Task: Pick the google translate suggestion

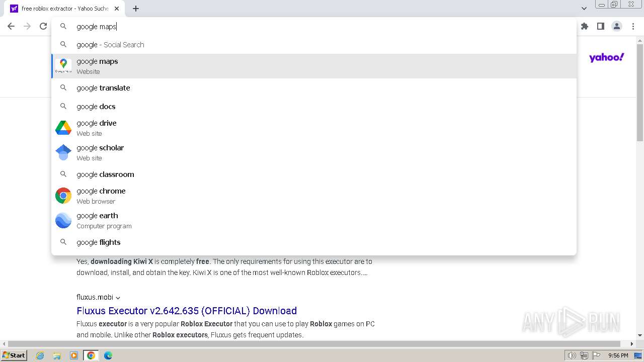Action: pyautogui.click(x=314, y=88)
